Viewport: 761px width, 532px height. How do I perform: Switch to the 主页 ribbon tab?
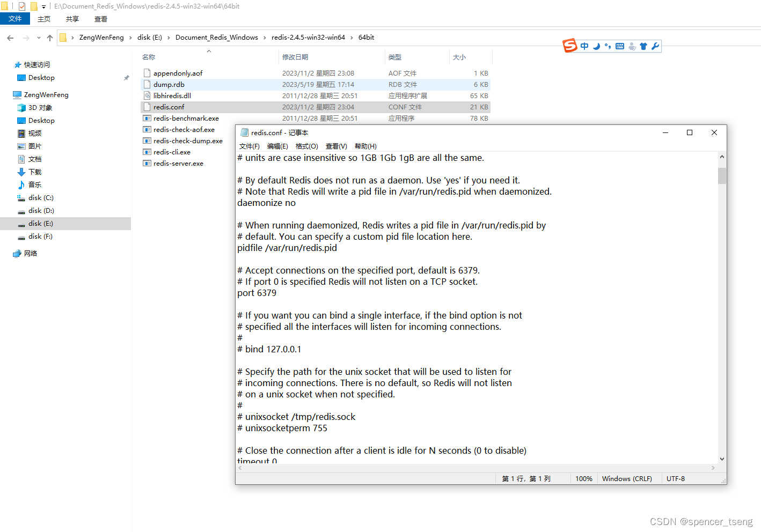(x=44, y=19)
